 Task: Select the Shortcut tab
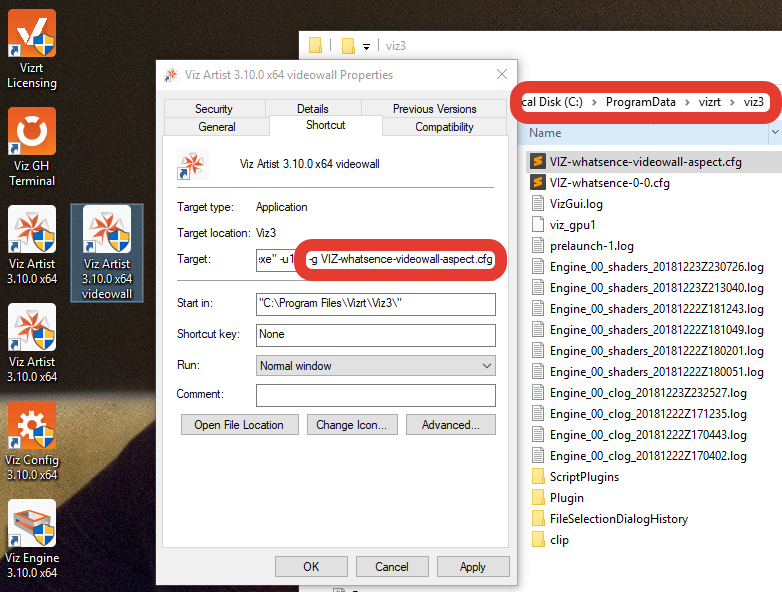click(326, 125)
